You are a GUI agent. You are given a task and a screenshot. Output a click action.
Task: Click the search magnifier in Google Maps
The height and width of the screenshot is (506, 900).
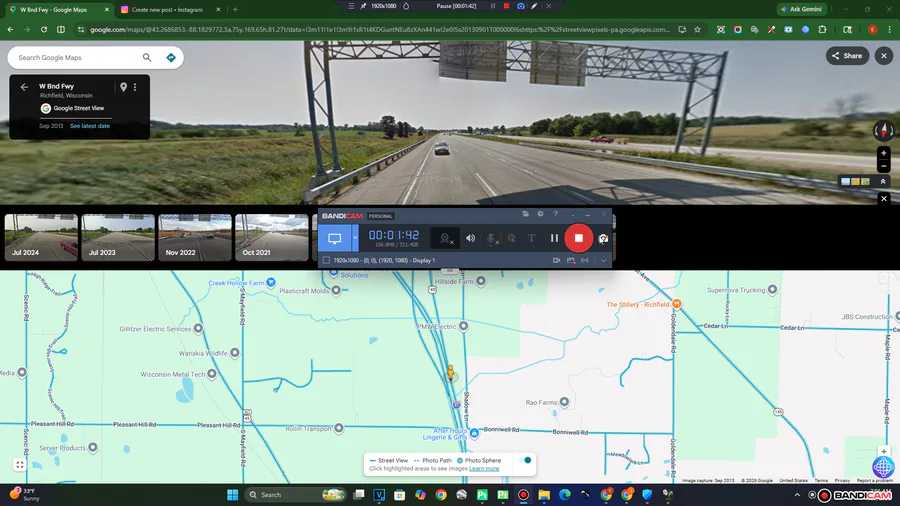[147, 57]
